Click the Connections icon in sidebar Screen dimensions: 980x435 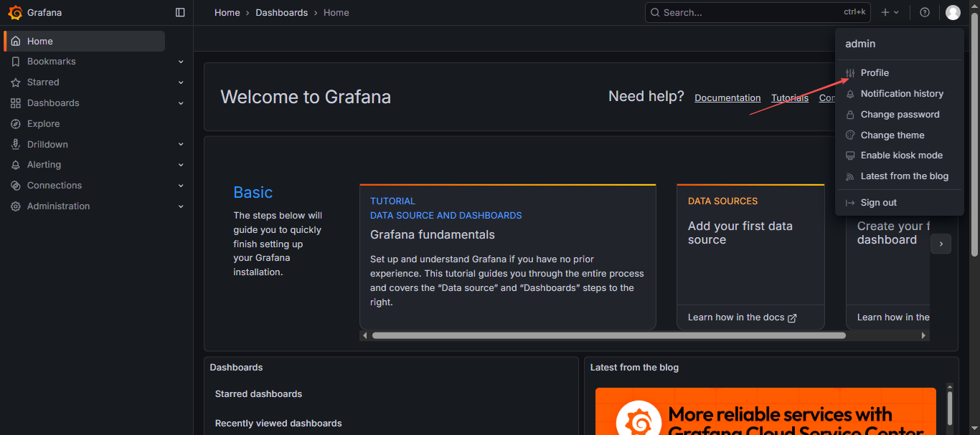click(x=16, y=186)
